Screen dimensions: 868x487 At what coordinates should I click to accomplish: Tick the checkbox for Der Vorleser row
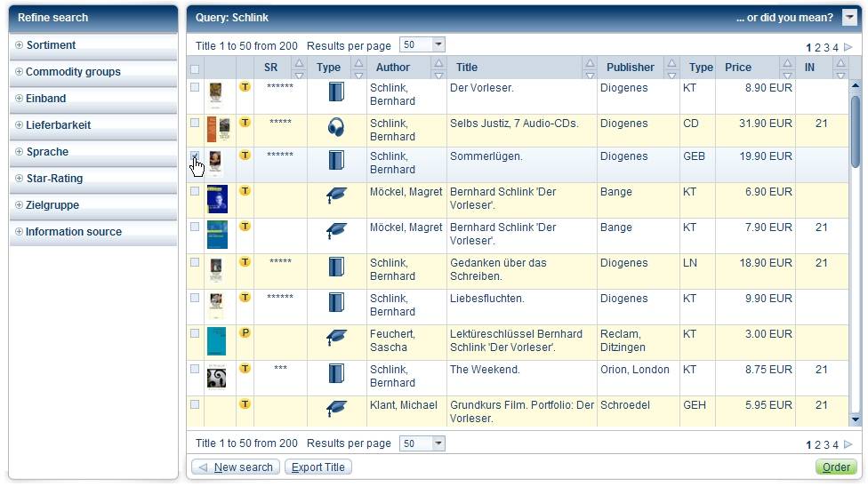click(x=195, y=87)
